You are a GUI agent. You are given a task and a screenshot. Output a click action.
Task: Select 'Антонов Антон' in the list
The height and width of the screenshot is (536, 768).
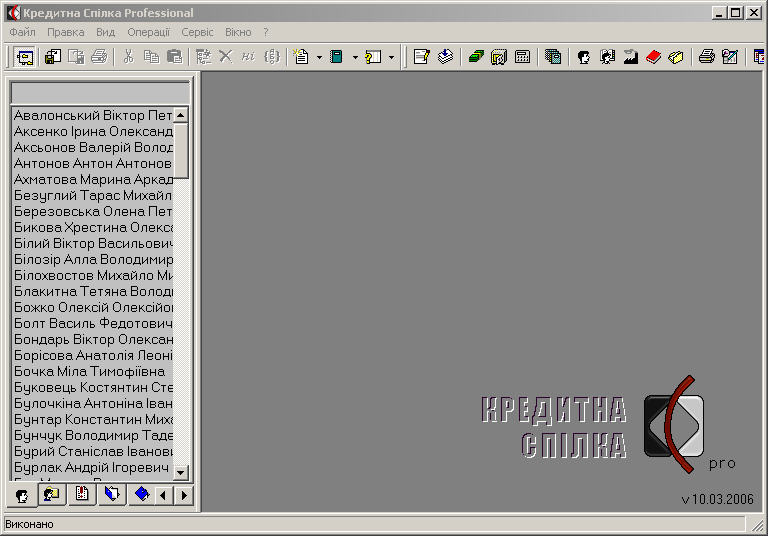click(93, 164)
